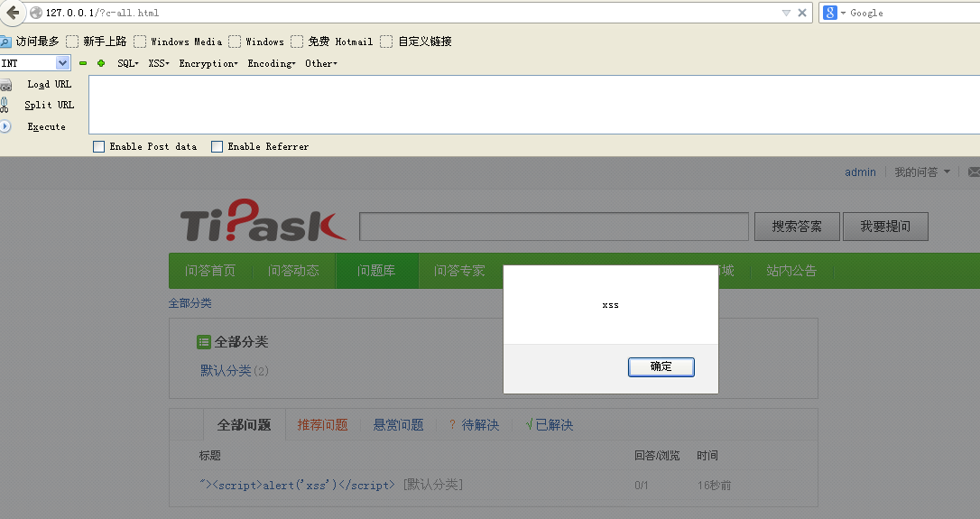Select the 全部问题 tab
The height and width of the screenshot is (519, 980).
244,425
